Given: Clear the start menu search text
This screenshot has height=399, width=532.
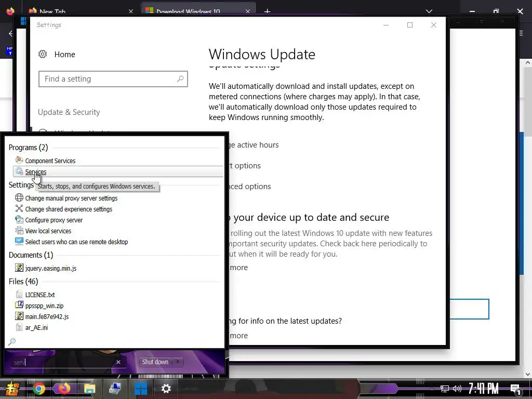Looking at the screenshot, I should coord(118,362).
